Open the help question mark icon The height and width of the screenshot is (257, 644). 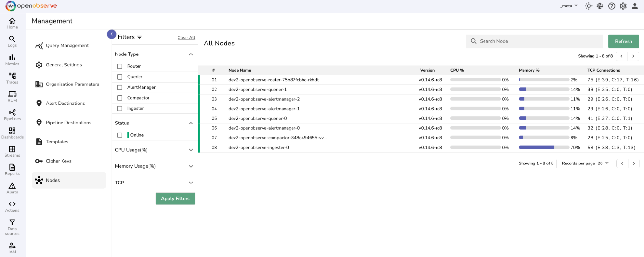(611, 6)
